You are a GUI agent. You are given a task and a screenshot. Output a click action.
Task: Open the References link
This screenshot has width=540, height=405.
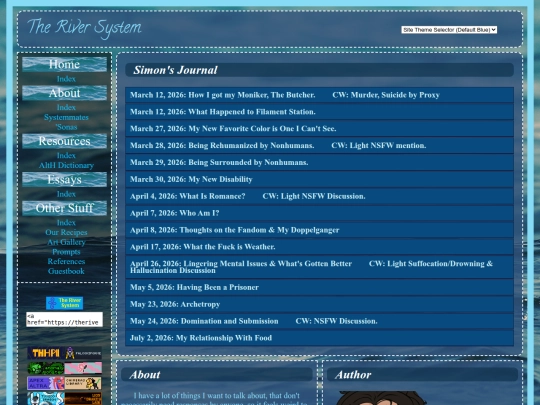66,262
